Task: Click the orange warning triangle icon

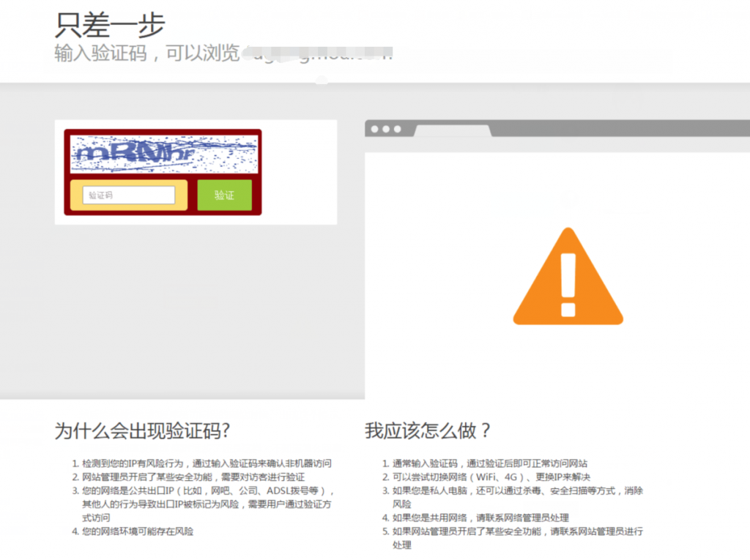Action: click(568, 278)
